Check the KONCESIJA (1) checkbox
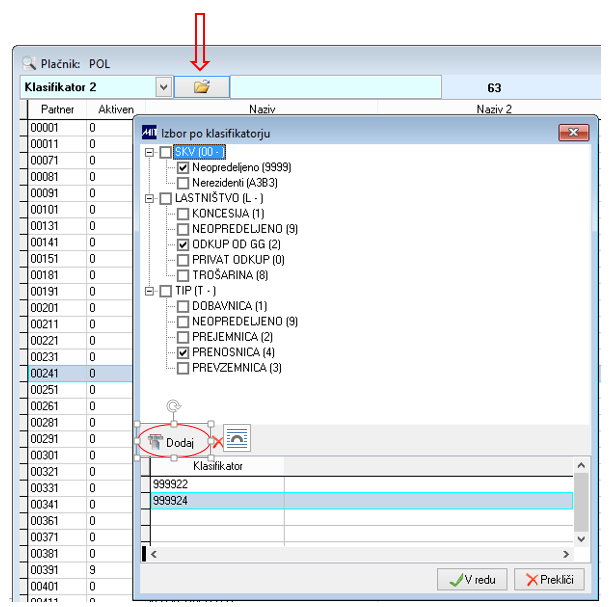The image size is (611, 607). tap(183, 214)
